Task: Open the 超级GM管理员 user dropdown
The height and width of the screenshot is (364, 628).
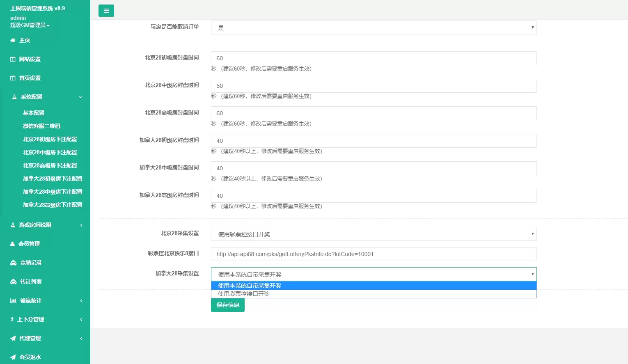Action: click(x=30, y=25)
